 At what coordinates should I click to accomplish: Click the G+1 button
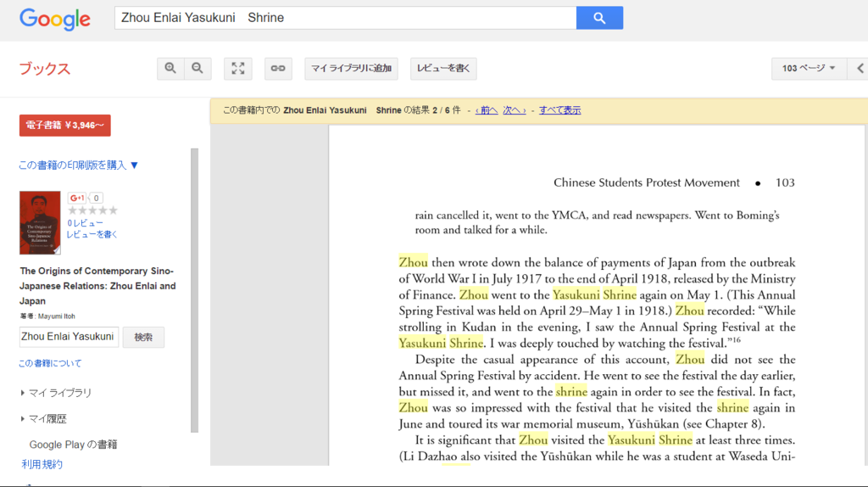click(77, 198)
